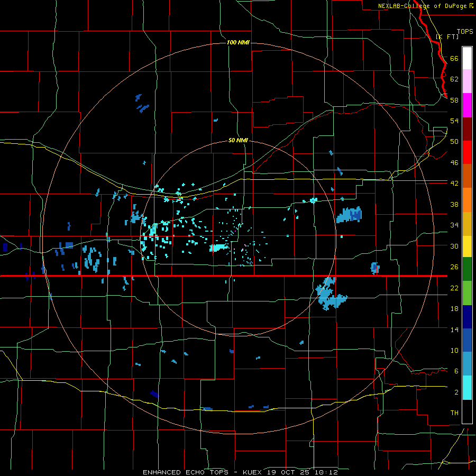476x476 pixels.
Task: Click the 26 legend value
Action: tap(454, 267)
